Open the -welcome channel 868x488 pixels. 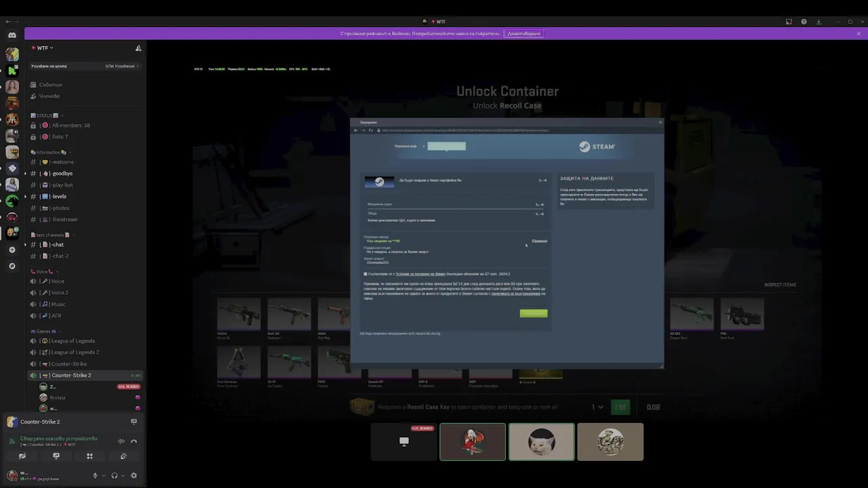[x=85, y=162]
